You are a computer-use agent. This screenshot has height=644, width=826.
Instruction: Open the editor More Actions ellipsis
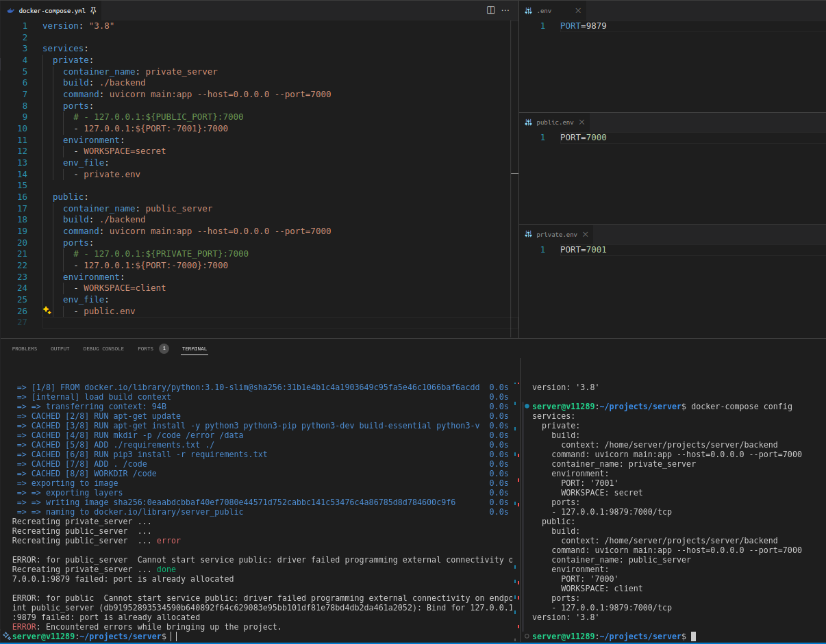coord(505,10)
